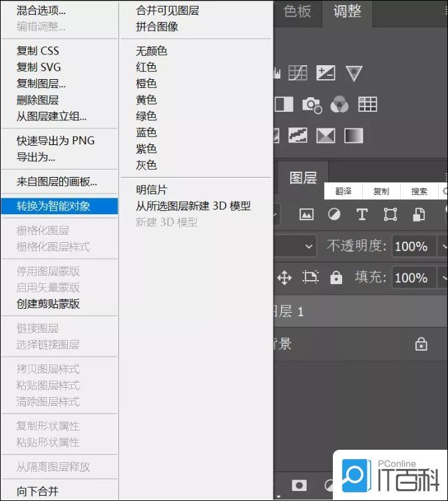
Task: Click the 搜索 popup button
Action: click(419, 191)
